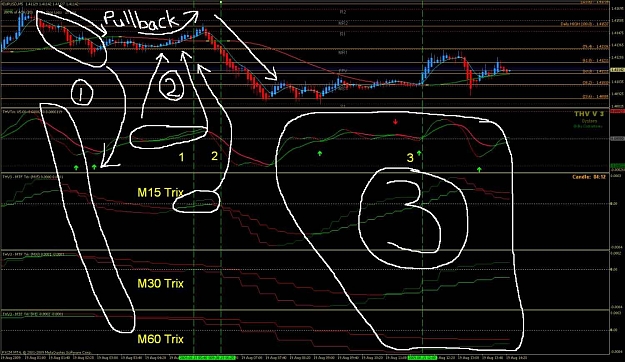Select the MR2 pivot level label
The image size is (625, 362).
pyautogui.click(x=343, y=23)
